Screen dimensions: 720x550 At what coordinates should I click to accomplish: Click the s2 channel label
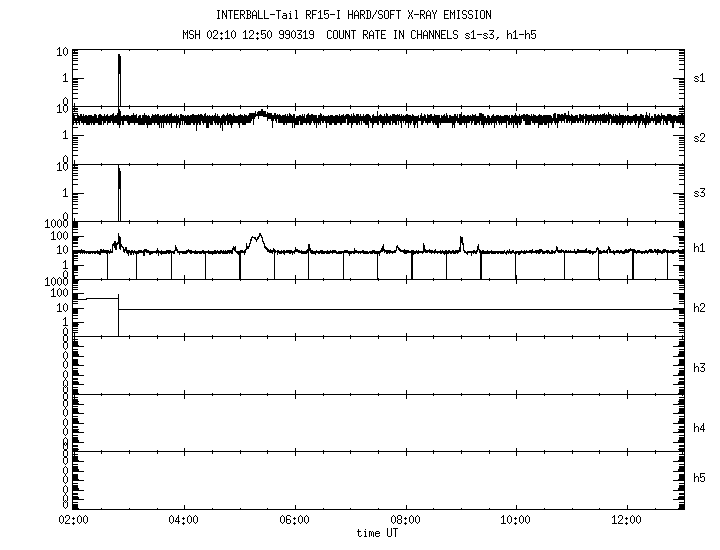click(x=700, y=136)
